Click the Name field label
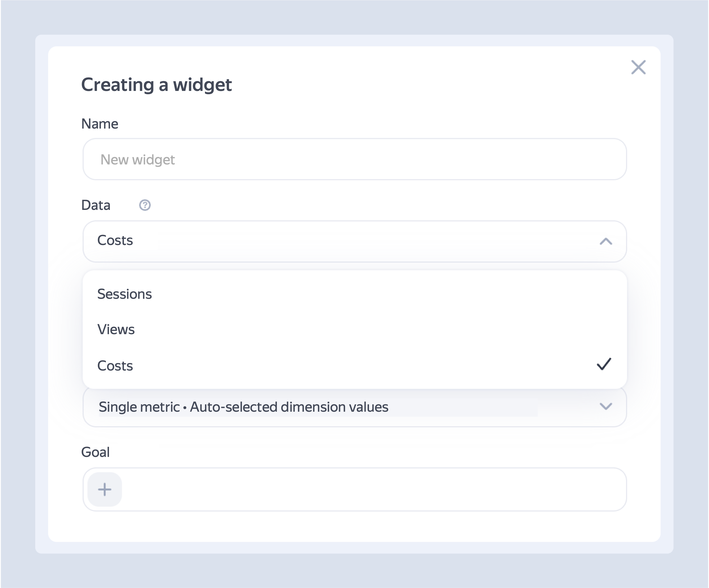The width and height of the screenshot is (709, 588). click(x=100, y=124)
